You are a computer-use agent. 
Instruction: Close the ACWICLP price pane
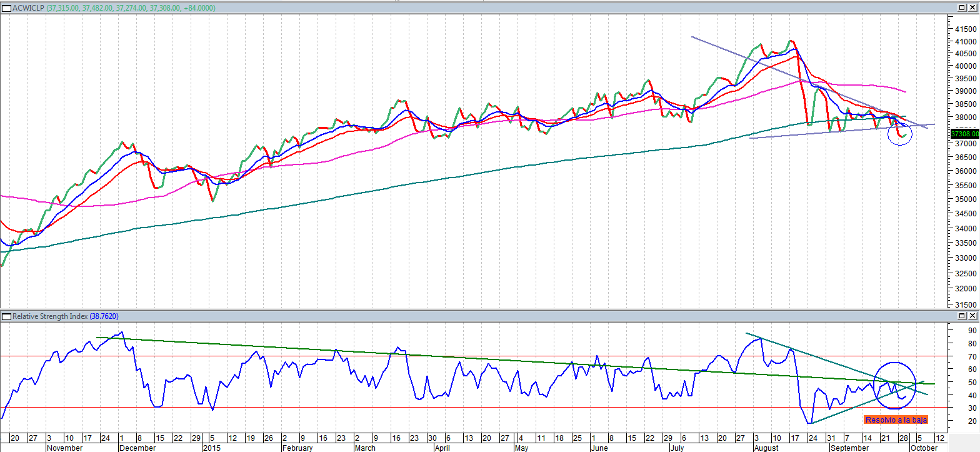point(972,7)
